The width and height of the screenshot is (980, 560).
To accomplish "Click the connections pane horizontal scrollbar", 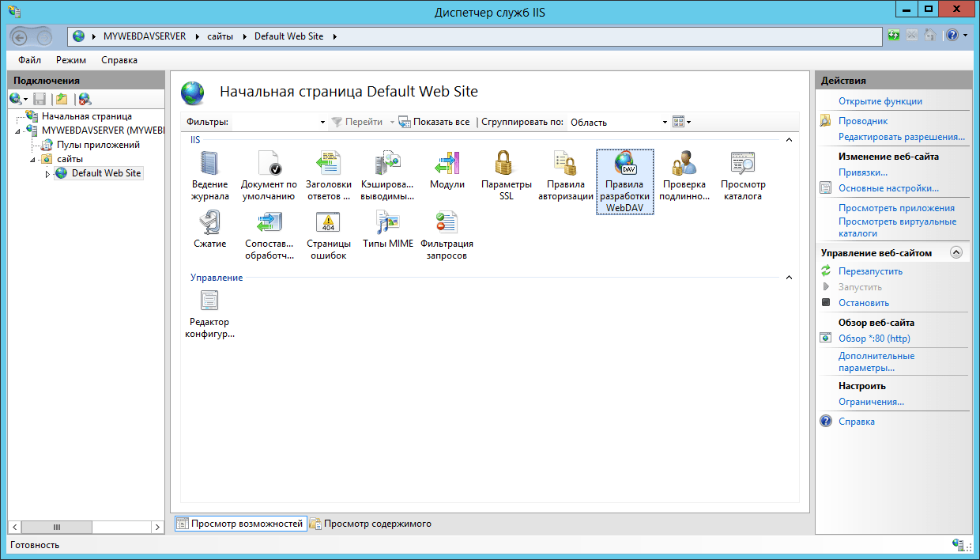I will tap(86, 527).
